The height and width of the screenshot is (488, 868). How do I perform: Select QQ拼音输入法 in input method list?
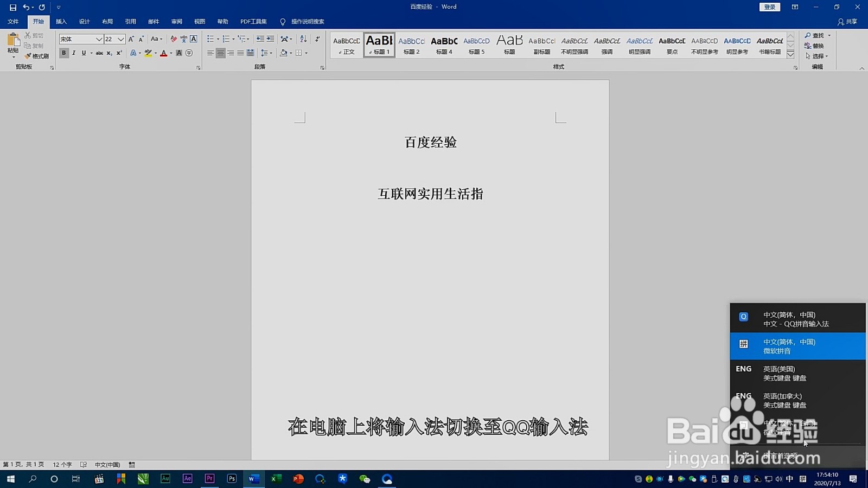797,319
